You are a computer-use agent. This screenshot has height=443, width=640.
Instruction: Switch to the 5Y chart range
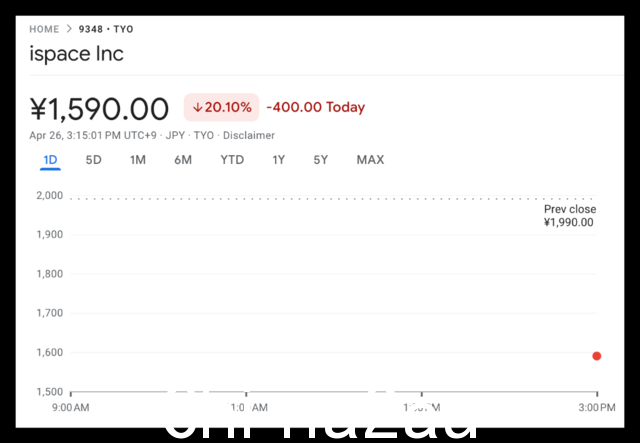[x=321, y=160]
